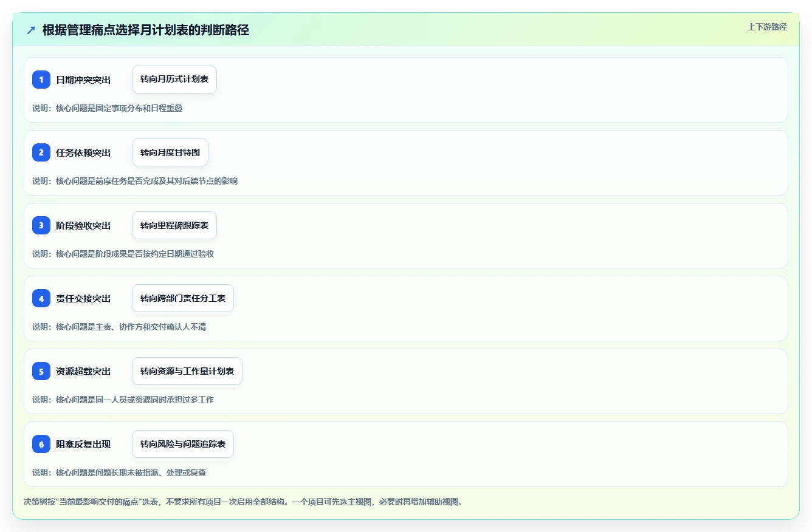The image size is (812, 532).
Task: Click the note about 阶段成果是否按约定日期通过验收
Action: [x=123, y=254]
